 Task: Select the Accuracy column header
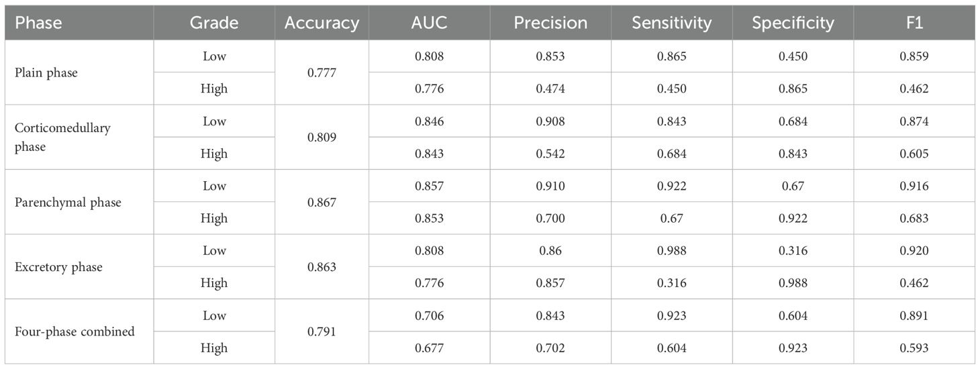pyautogui.click(x=322, y=23)
